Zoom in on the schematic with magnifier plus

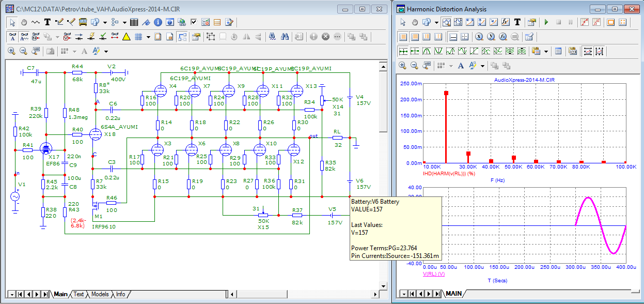pos(11,51)
